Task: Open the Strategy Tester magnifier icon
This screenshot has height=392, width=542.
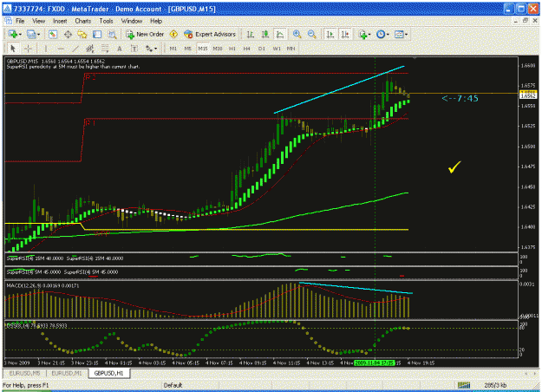Action: pos(112,34)
